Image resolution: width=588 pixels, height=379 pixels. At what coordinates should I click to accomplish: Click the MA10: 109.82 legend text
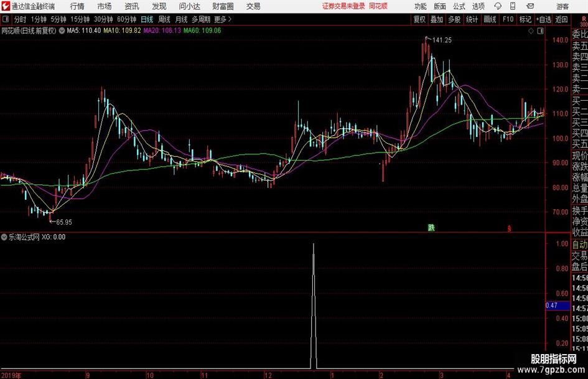click(x=122, y=30)
